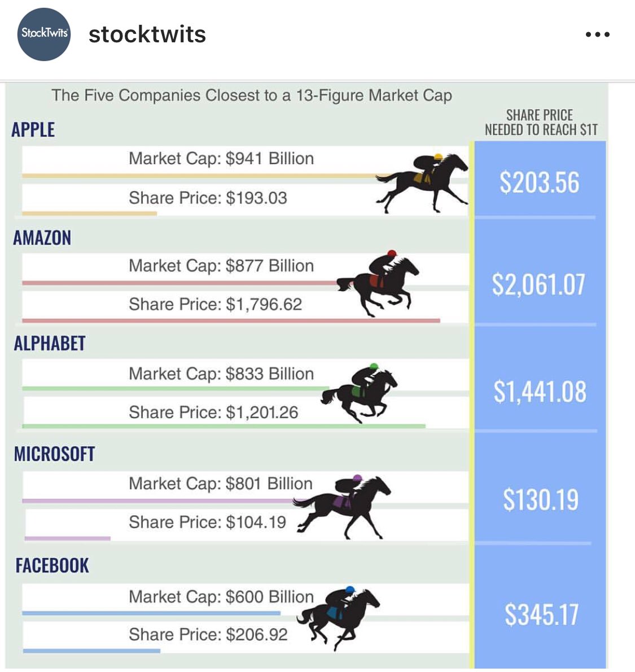Click Amazon's red share price progress bar
The image size is (635, 672).
click(231, 320)
